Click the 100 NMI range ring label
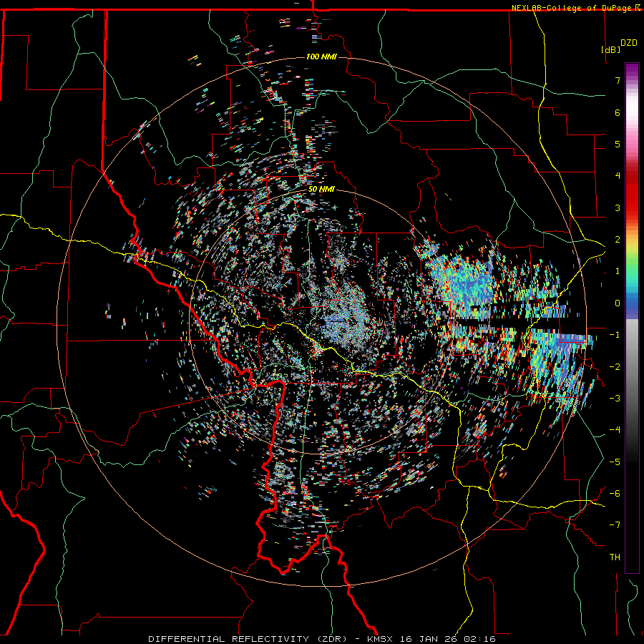This screenshot has height=644, width=644. pyautogui.click(x=321, y=57)
